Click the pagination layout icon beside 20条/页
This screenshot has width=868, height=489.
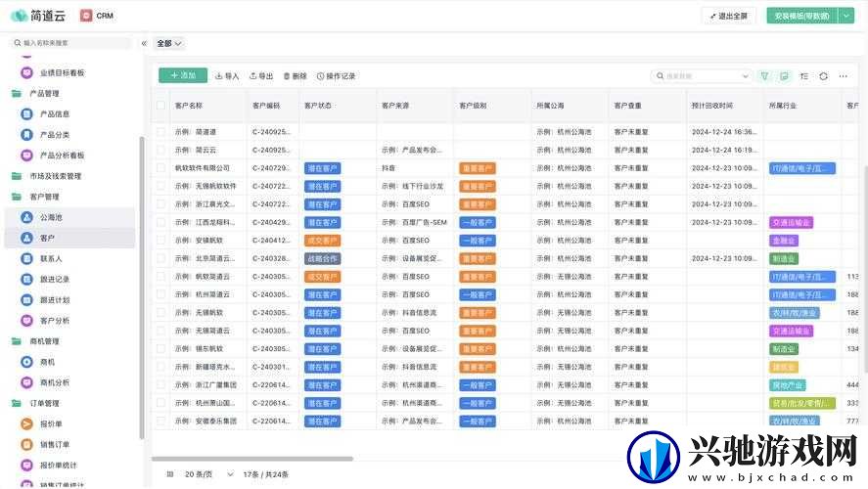pyautogui.click(x=170, y=474)
